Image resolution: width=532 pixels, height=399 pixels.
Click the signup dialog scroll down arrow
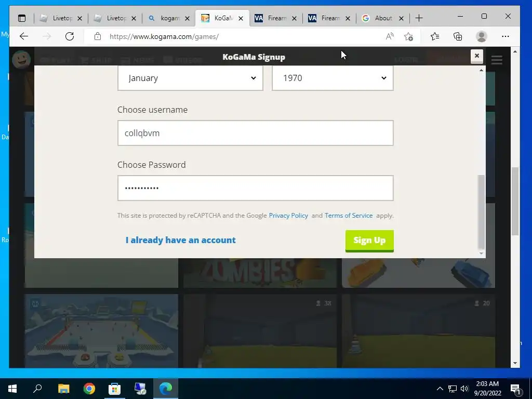[481, 253]
